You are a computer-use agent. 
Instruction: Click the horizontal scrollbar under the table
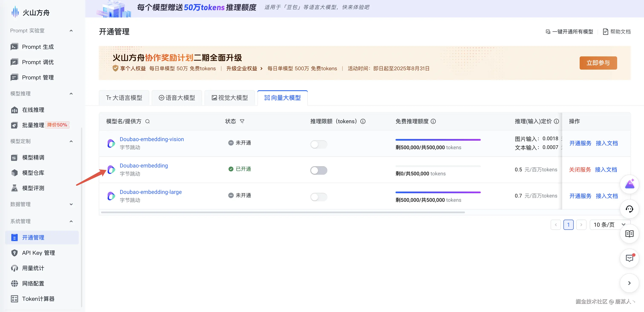283,212
